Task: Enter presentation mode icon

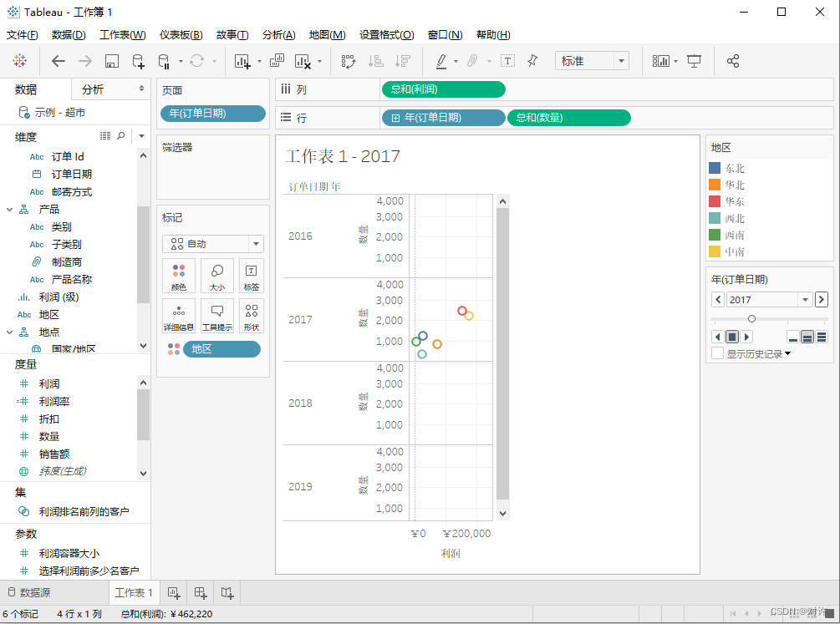Action: pos(694,61)
